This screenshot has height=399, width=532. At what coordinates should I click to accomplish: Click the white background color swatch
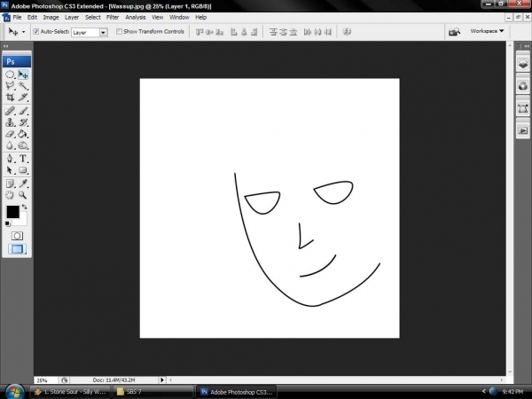[23, 221]
